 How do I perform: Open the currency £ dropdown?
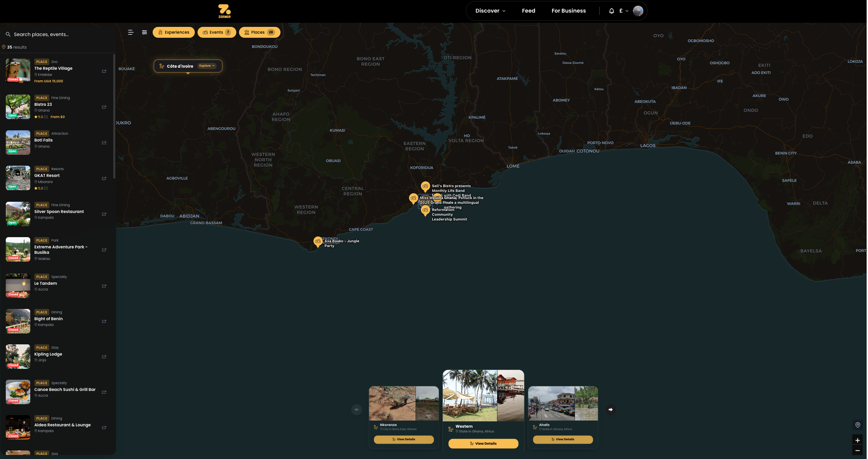(x=623, y=11)
